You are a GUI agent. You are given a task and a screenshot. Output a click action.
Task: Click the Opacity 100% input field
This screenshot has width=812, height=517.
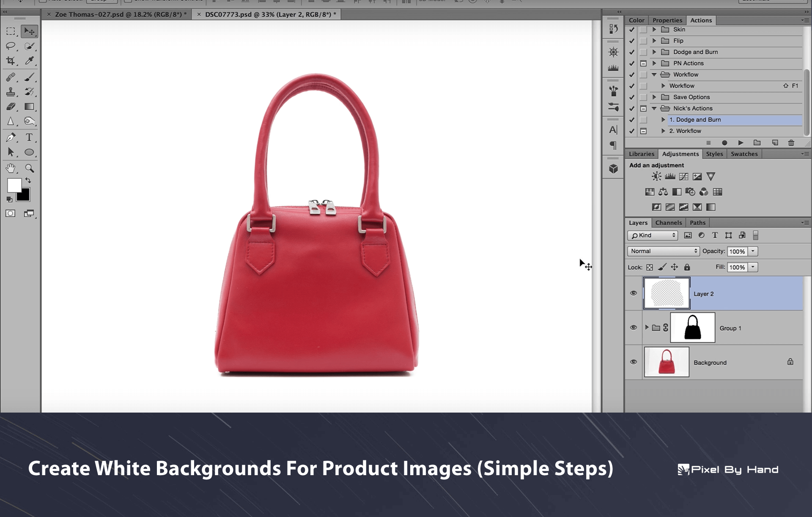pyautogui.click(x=737, y=252)
